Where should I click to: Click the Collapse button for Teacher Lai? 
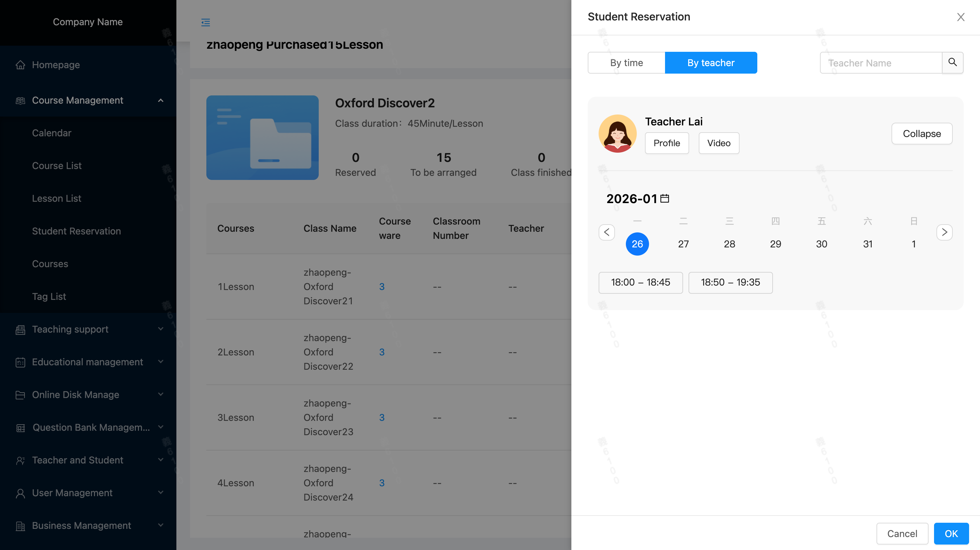[921, 134]
